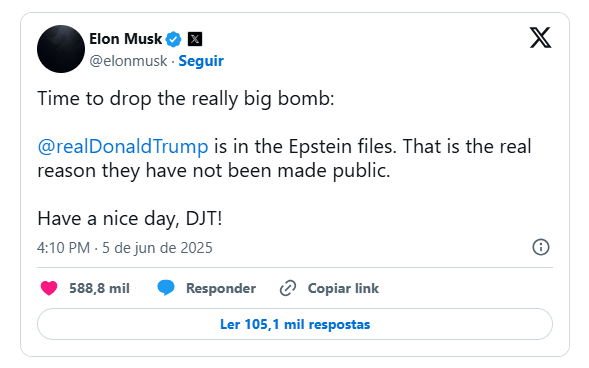Screen dimensions: 589x368
Task: Open Ler 105,1 mil respostas
Action: tap(295, 324)
